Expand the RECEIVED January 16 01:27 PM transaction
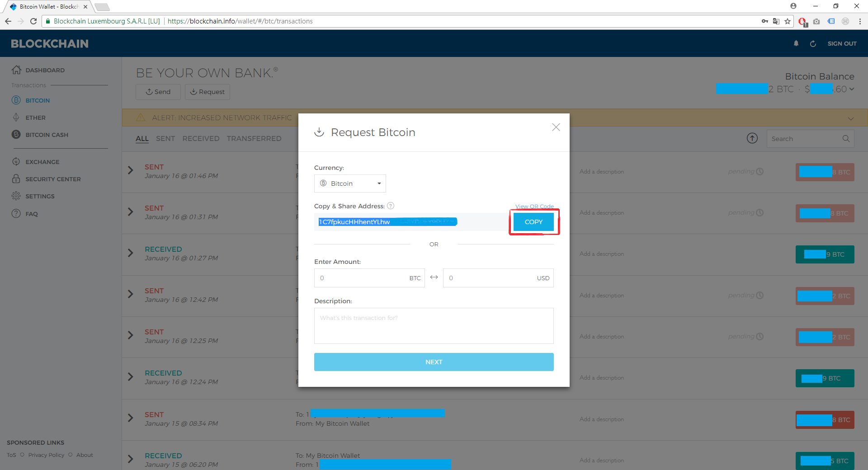This screenshot has height=470, width=868. coord(131,253)
